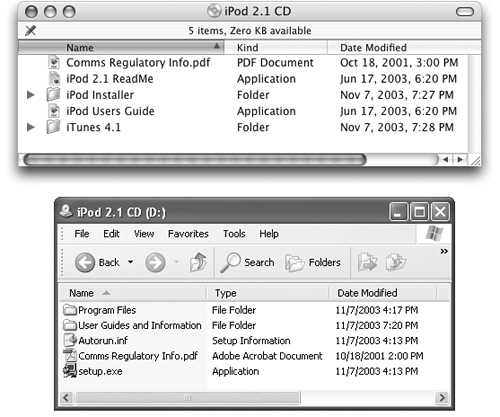This screenshot has width=500, height=417.
Task: Click the "Oct 18, 2001, 3:00 PM" date
Action: coord(399,63)
